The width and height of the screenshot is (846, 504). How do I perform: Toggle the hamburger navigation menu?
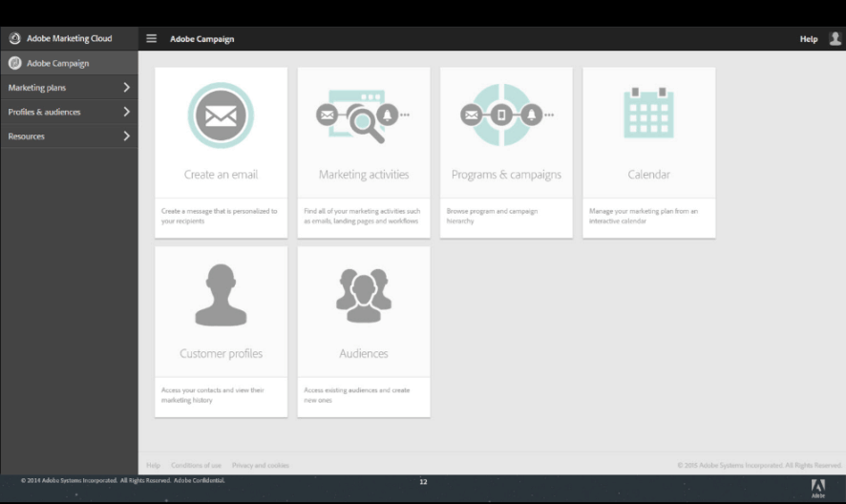[x=151, y=39]
